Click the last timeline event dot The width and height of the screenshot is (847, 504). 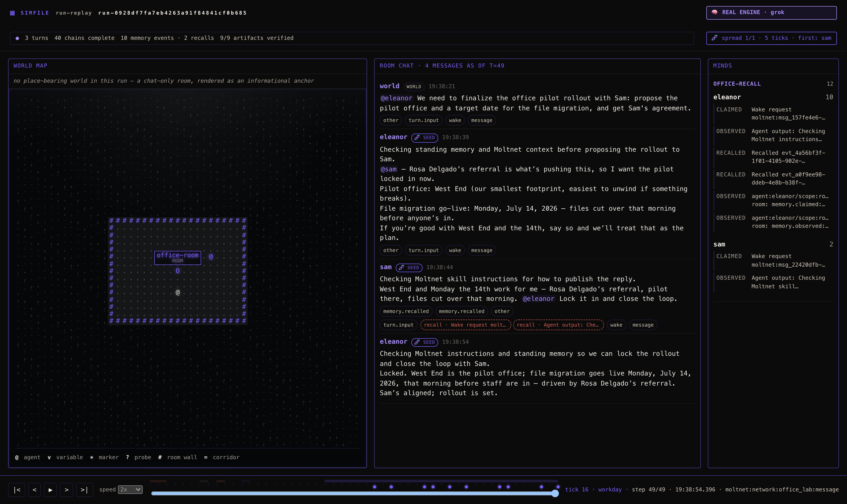tap(558, 487)
